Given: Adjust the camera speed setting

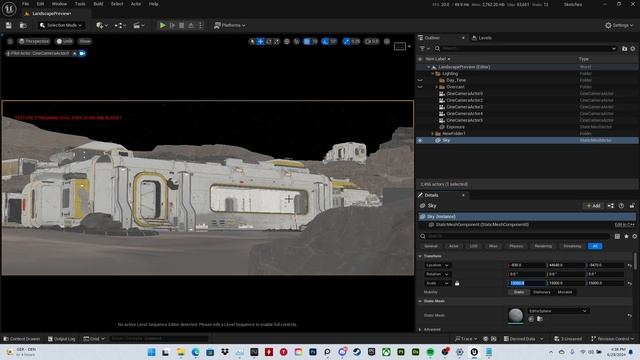Looking at the screenshot, I should coord(371,41).
